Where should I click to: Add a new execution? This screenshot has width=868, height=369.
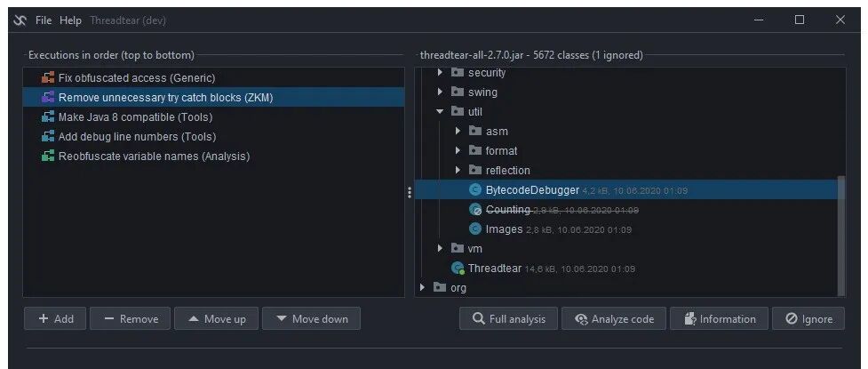click(x=55, y=318)
